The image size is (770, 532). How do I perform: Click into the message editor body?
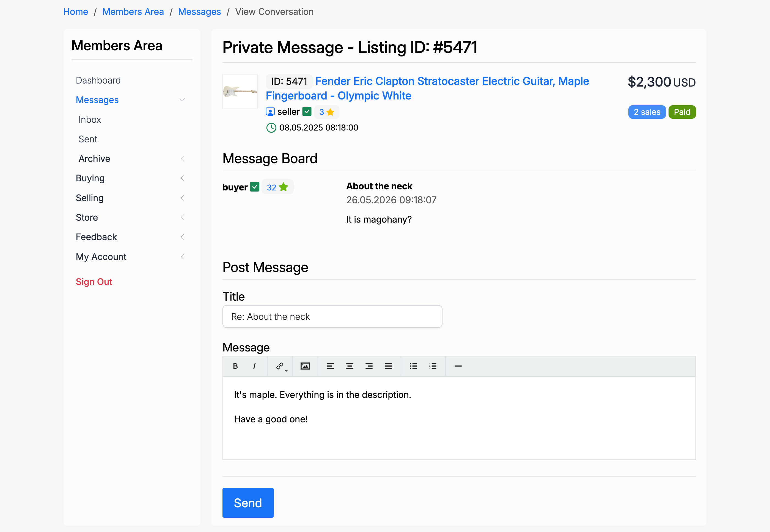[459, 418]
